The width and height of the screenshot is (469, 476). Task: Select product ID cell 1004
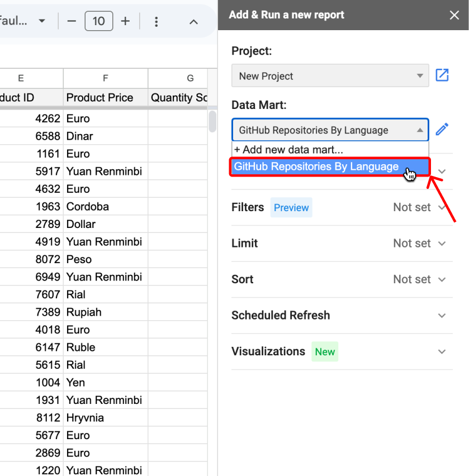(x=32, y=383)
